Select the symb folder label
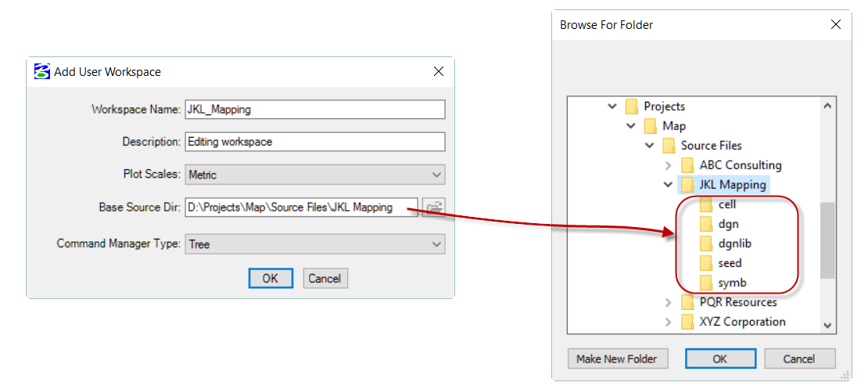Image resolution: width=868 pixels, height=386 pixels. (x=732, y=283)
